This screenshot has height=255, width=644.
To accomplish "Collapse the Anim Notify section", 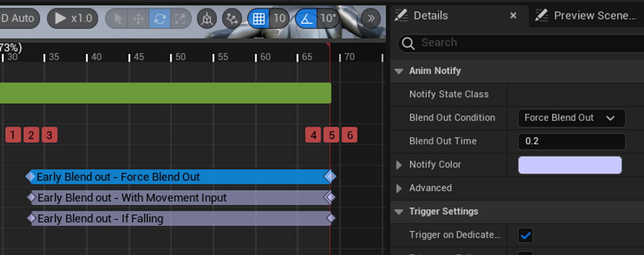I will tap(399, 71).
